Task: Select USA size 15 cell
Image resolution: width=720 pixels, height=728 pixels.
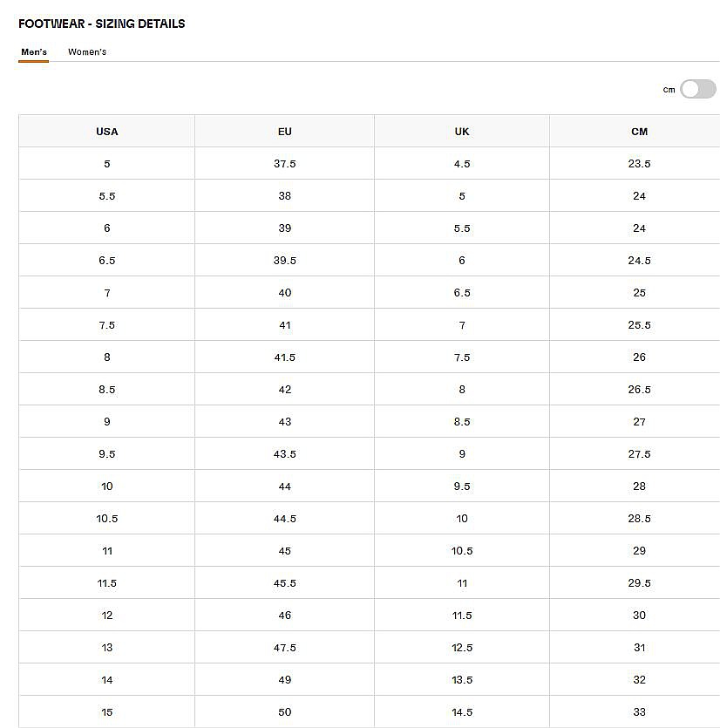Action: [x=106, y=711]
